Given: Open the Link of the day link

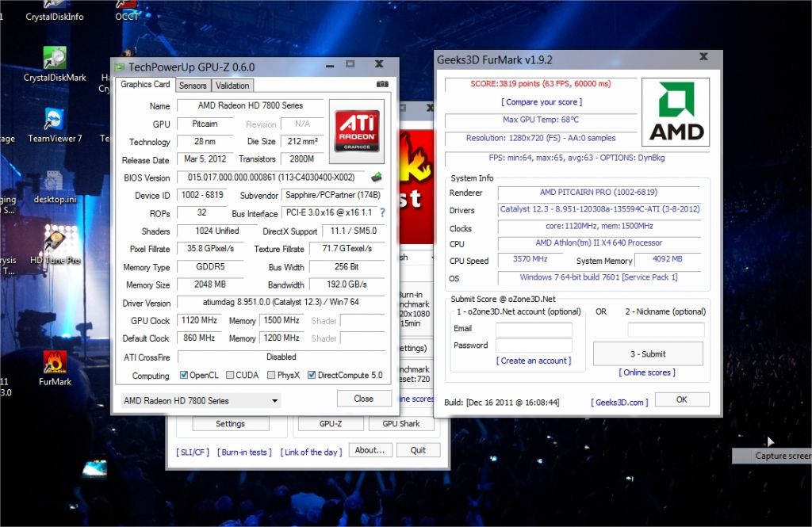Looking at the screenshot, I should coord(311,452).
